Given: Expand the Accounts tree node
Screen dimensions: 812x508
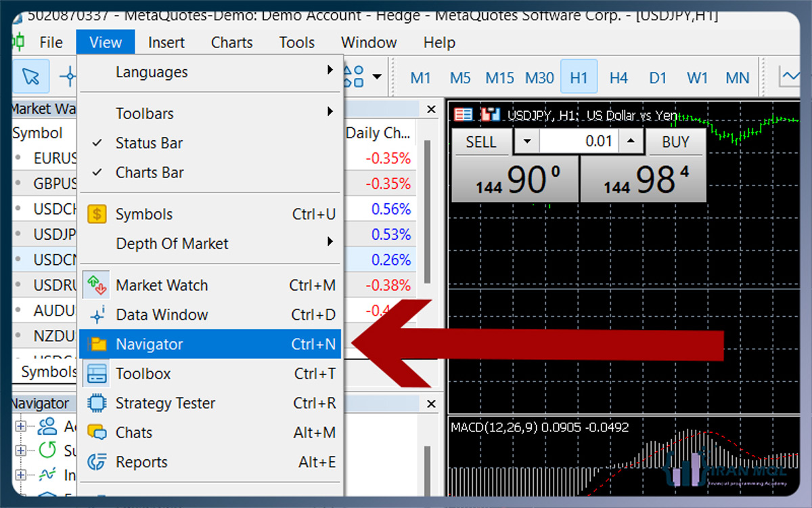Looking at the screenshot, I should point(21,427).
